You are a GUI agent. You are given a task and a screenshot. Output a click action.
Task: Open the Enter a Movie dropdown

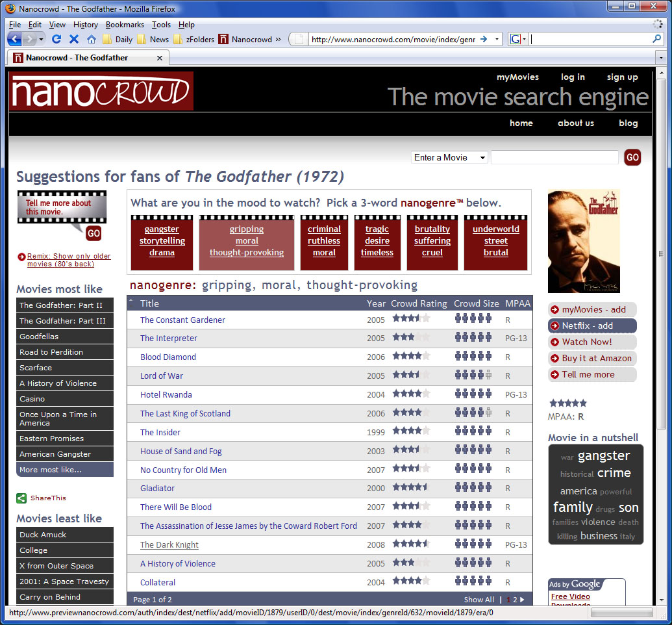coord(449,157)
